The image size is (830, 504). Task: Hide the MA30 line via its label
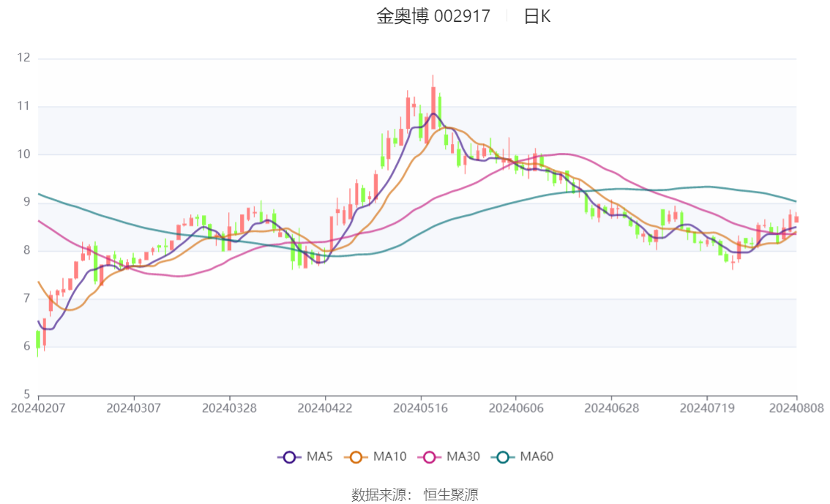(x=463, y=456)
